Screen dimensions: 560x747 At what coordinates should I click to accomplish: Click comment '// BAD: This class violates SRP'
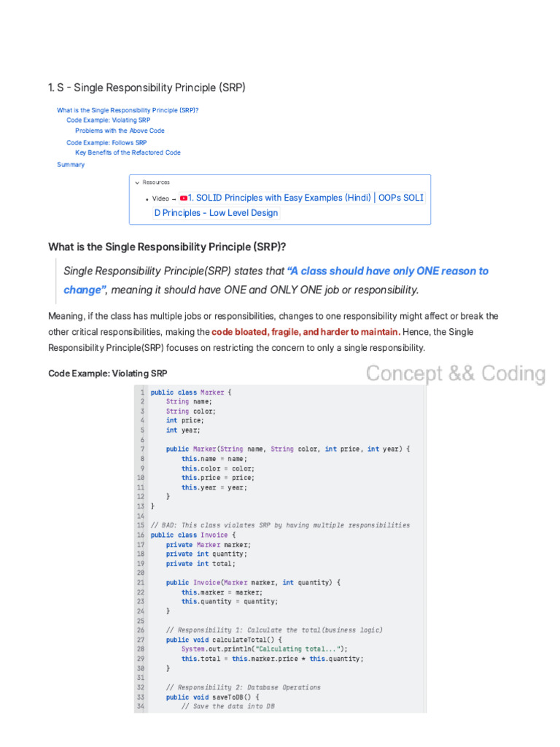point(280,525)
